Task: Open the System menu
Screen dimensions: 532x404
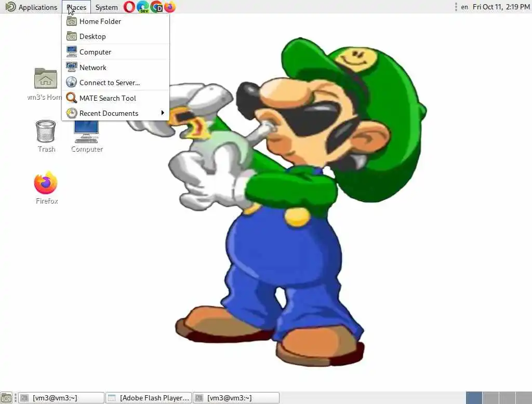Action: [106, 7]
